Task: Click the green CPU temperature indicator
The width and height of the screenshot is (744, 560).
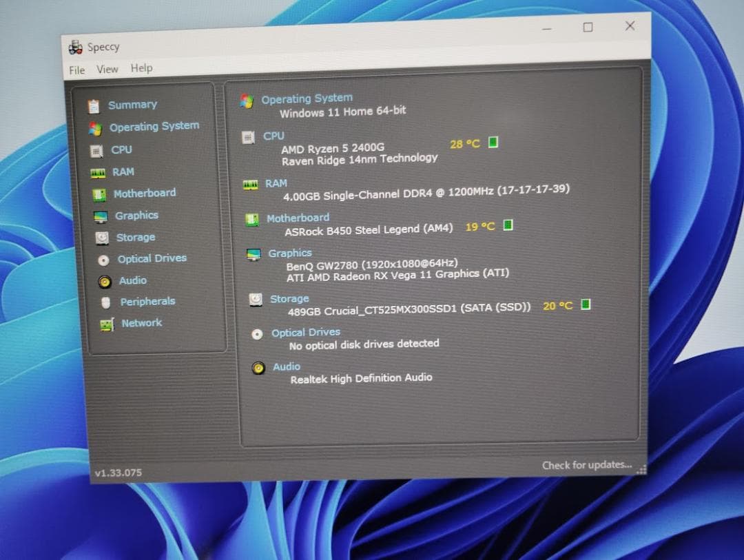Action: pos(493,142)
